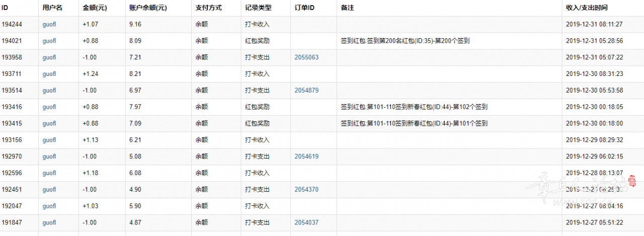644x236 pixels.
Task: Click the 金额(元) column header
Action: pos(95,8)
